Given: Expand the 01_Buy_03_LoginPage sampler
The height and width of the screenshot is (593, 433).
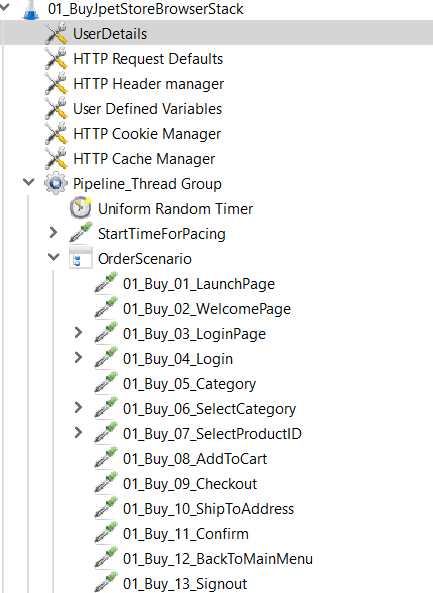Looking at the screenshot, I should pos(78,332).
